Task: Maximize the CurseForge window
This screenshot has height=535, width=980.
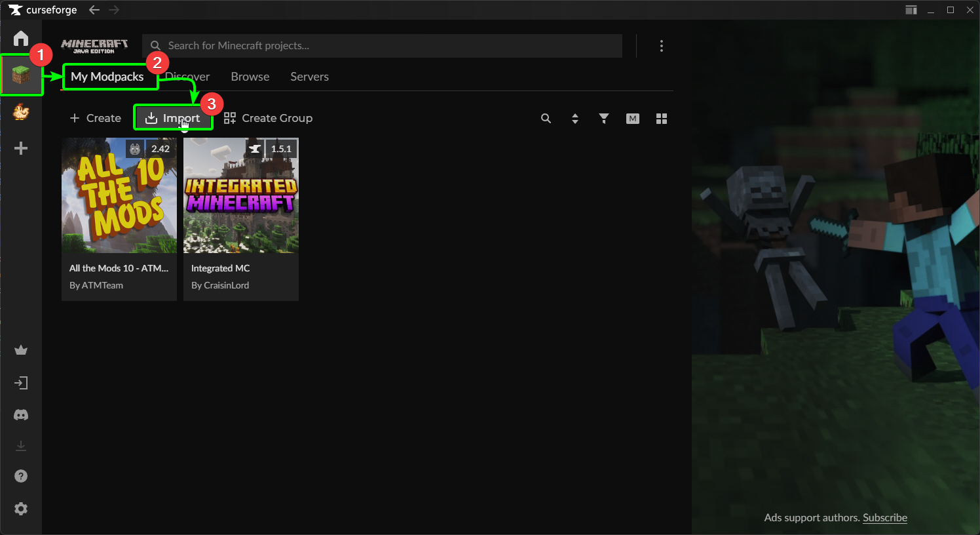Action: [x=951, y=10]
